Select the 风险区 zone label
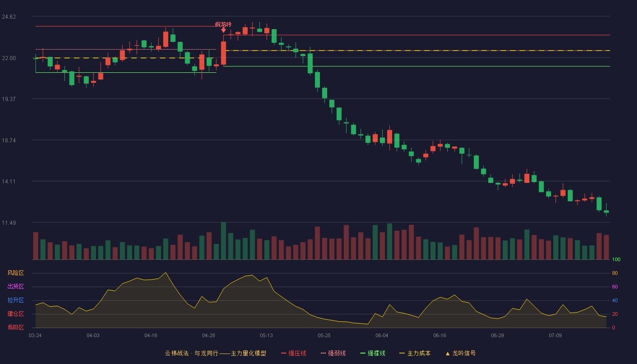This screenshot has height=364, width=637. click(15, 273)
